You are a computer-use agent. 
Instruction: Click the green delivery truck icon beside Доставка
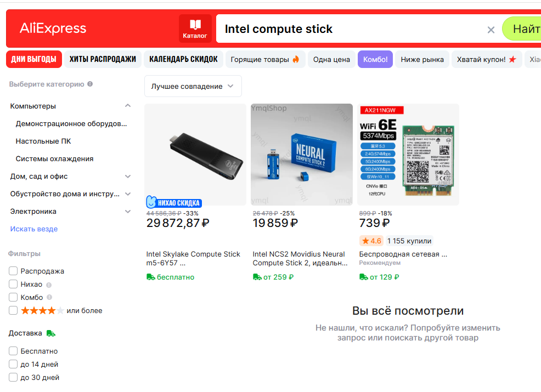(x=51, y=333)
